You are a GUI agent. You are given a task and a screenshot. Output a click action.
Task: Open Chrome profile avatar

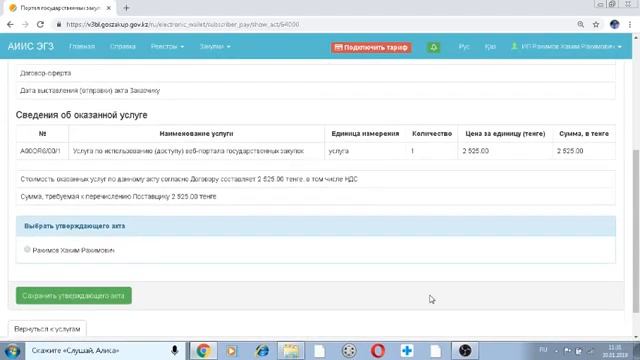614,24
